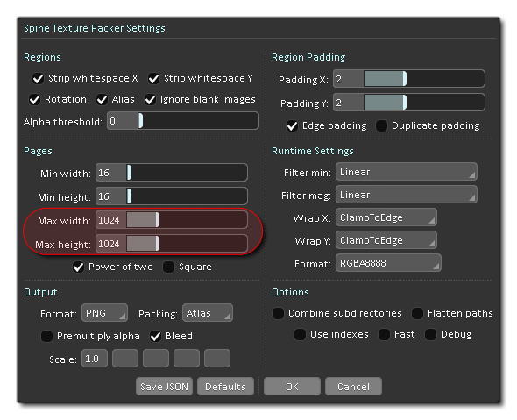Click the Min height slider
This screenshot has height=420, width=517.
coord(187,196)
